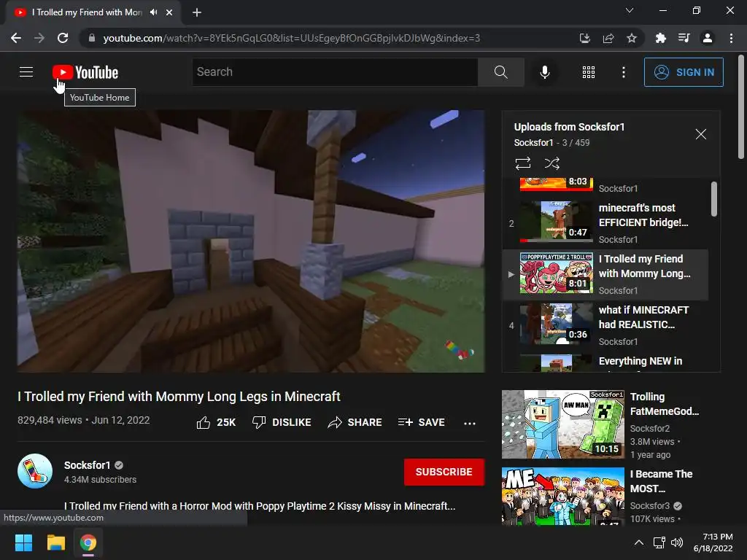Click playlist panel scrollbar thumb
The image size is (747, 560).
pos(713,198)
